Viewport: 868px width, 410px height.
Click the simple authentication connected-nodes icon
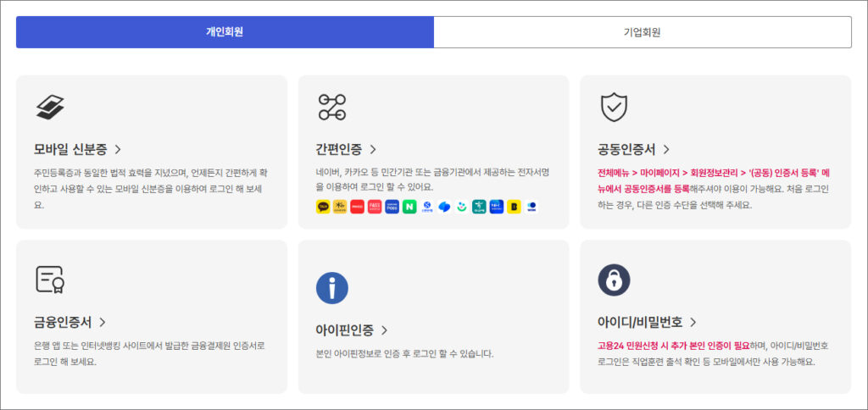click(331, 108)
